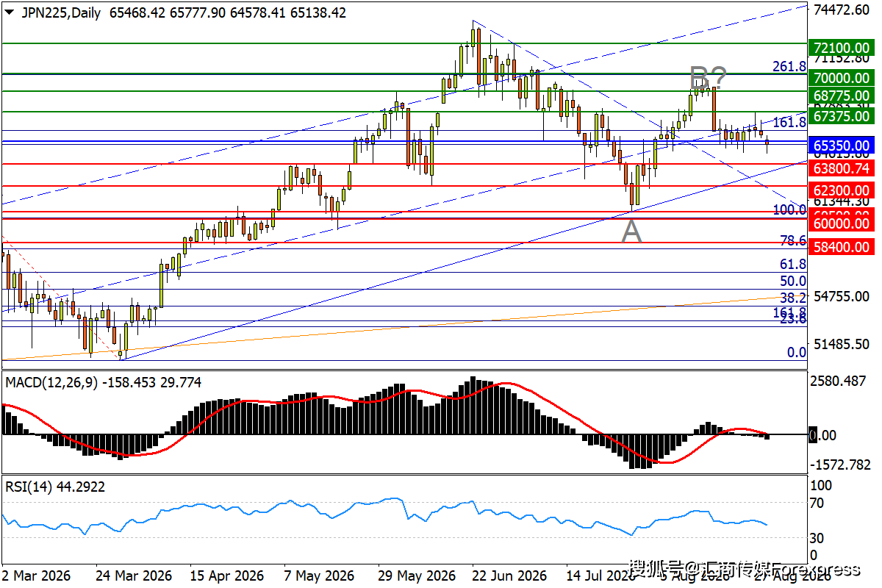
Task: Click the 68775.00 green price tag
Action: tap(842, 96)
